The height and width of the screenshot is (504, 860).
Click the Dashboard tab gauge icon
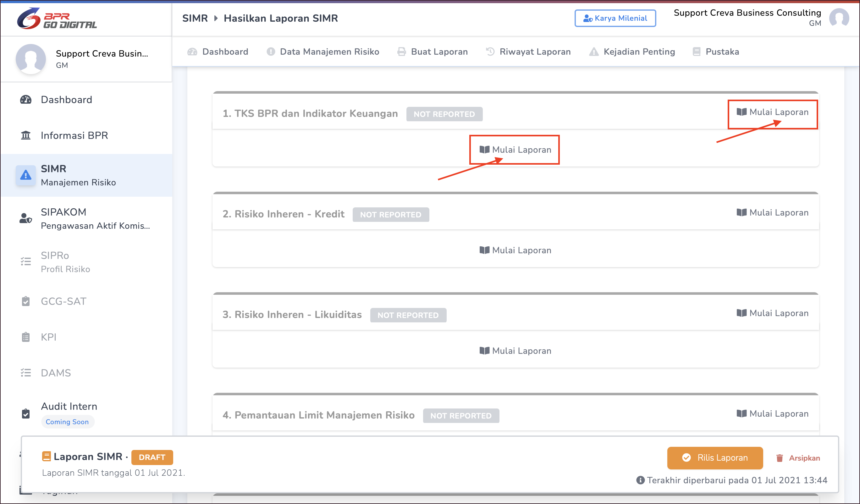pos(192,52)
